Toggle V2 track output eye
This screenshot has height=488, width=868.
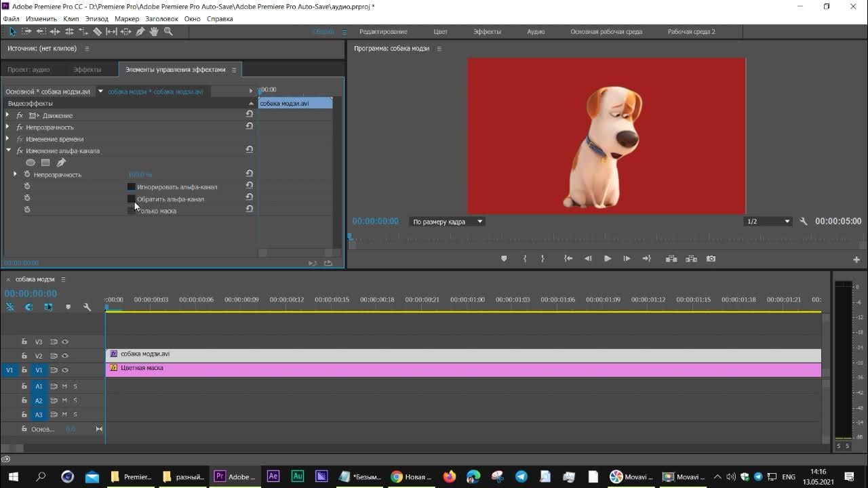[x=65, y=356]
